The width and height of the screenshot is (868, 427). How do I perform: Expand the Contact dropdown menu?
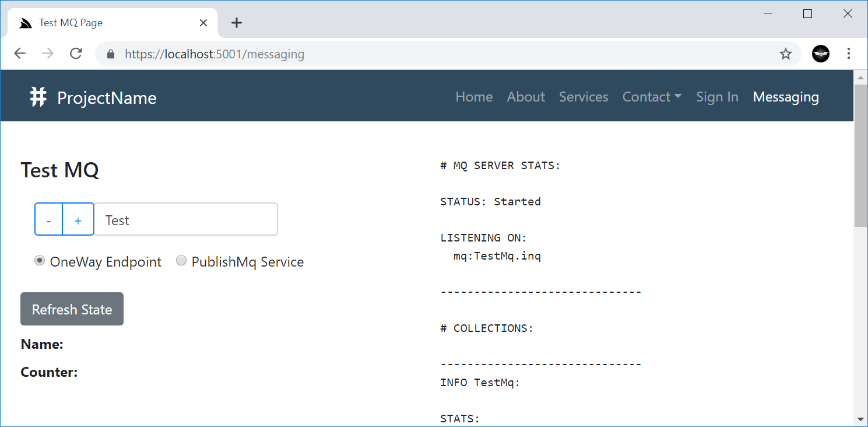(x=652, y=97)
